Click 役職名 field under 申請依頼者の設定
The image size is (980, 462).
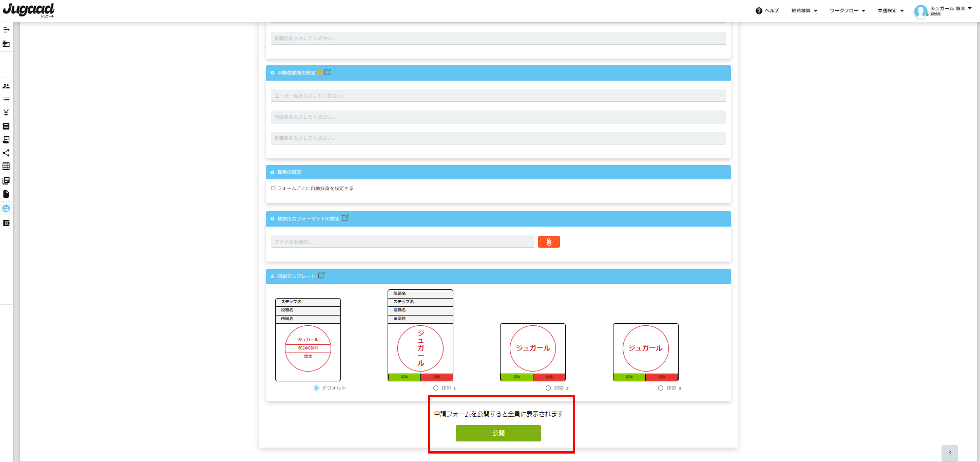coord(498,138)
